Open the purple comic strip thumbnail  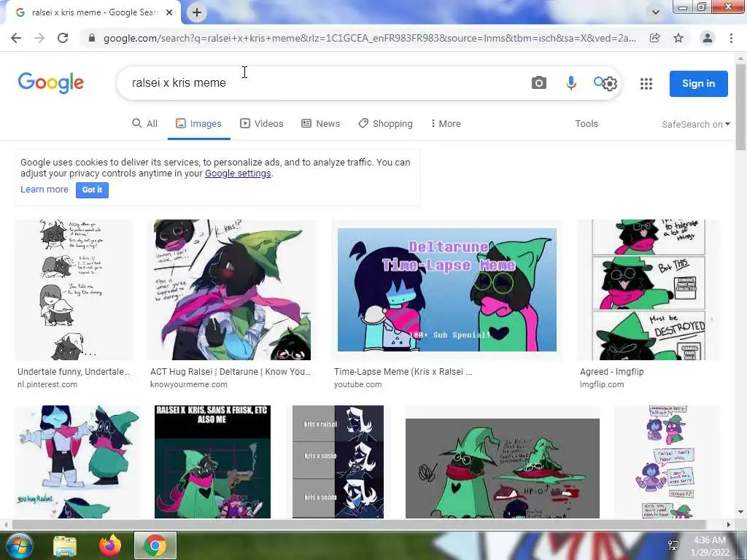[x=667, y=462]
